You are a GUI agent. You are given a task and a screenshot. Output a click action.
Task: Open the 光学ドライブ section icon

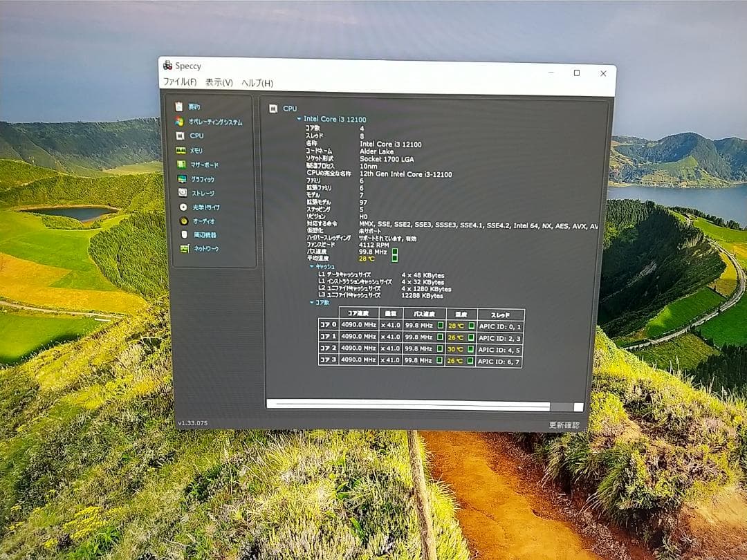(183, 207)
